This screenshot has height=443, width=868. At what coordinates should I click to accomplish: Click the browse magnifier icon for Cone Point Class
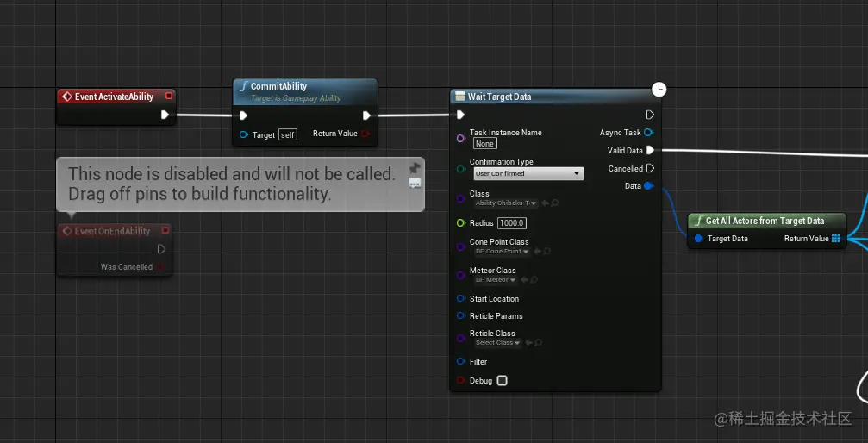pyautogui.click(x=546, y=252)
